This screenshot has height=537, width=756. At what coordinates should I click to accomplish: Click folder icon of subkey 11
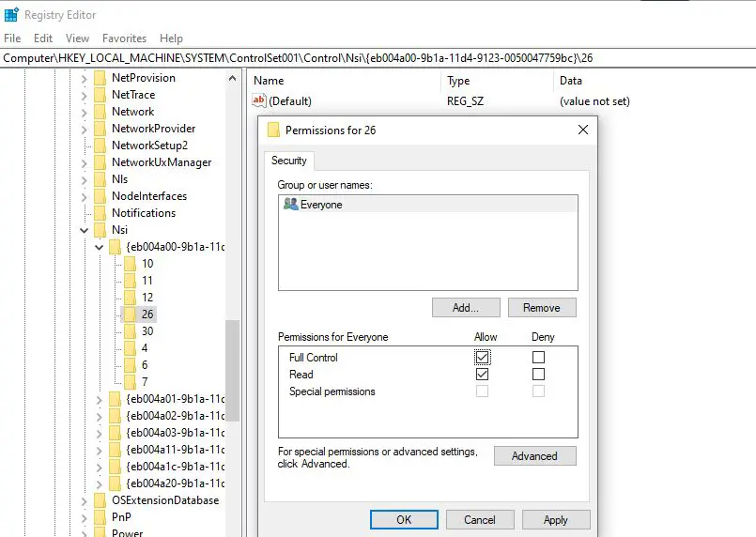point(130,281)
